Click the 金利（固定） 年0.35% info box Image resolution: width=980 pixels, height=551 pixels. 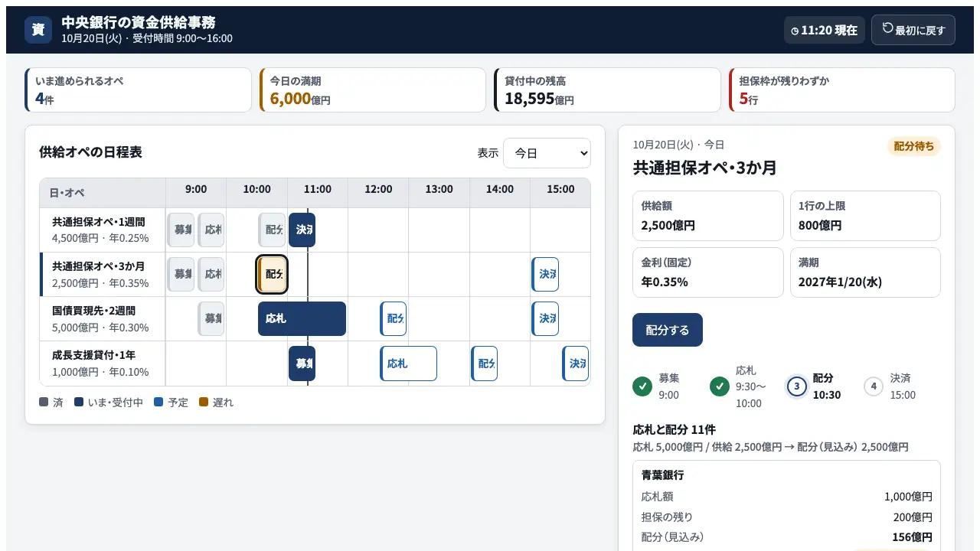click(708, 272)
